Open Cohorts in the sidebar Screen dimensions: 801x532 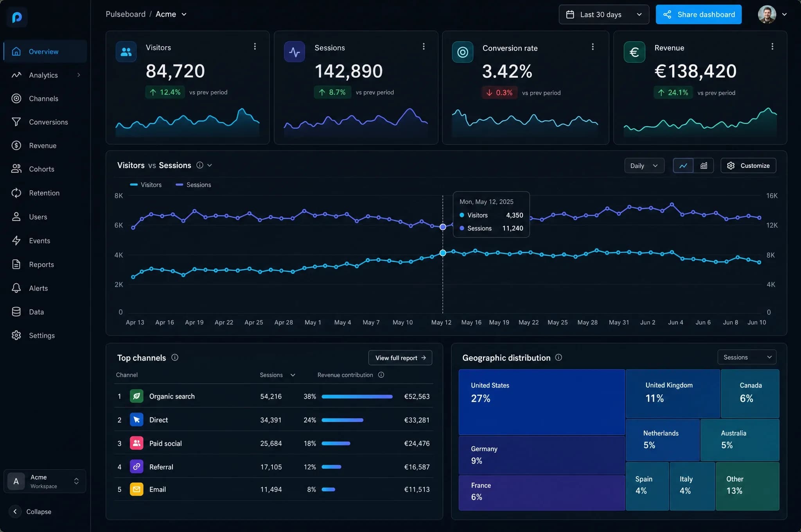click(x=45, y=169)
